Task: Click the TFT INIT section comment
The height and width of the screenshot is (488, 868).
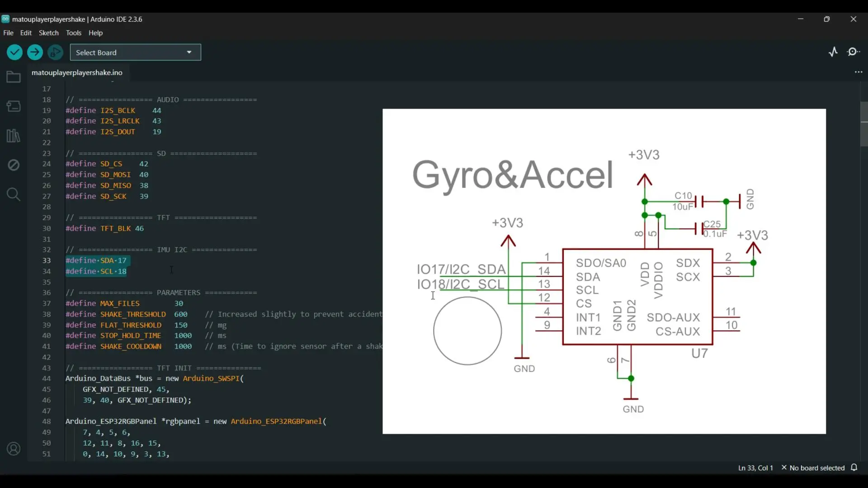Action: click(x=163, y=368)
